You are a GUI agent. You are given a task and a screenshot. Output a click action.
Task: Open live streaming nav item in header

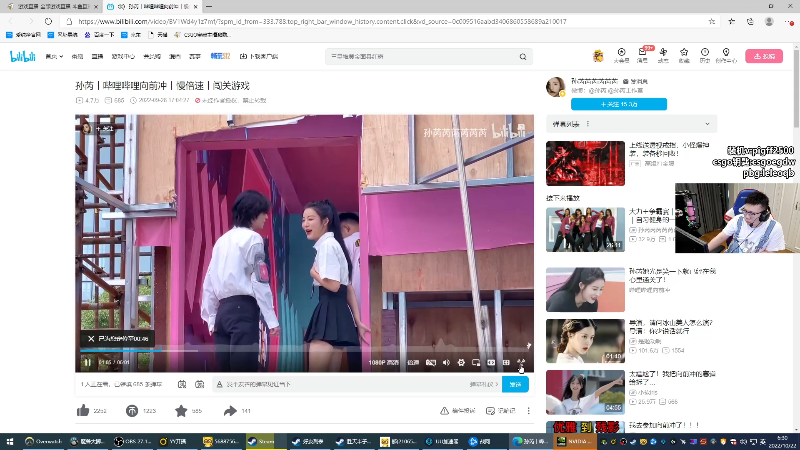tap(97, 57)
